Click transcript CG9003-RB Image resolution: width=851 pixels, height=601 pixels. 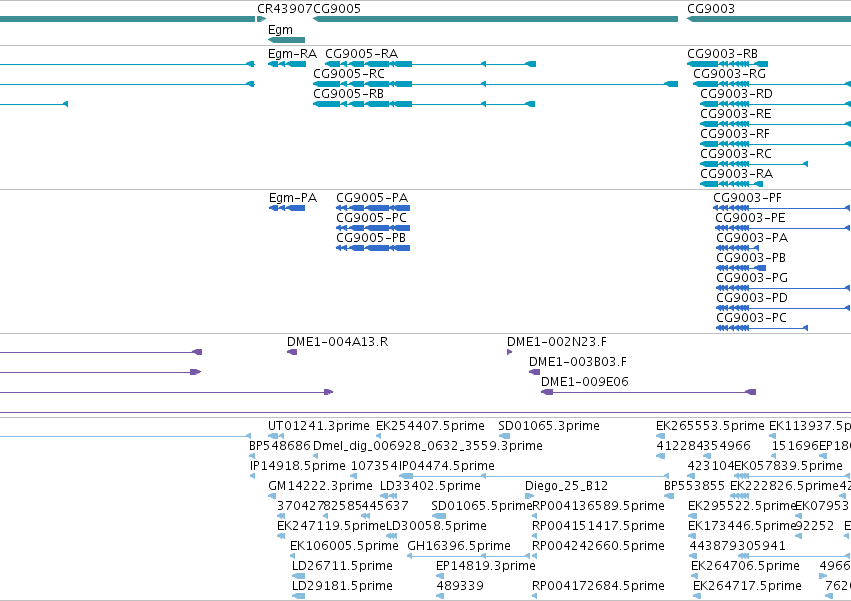728,64
